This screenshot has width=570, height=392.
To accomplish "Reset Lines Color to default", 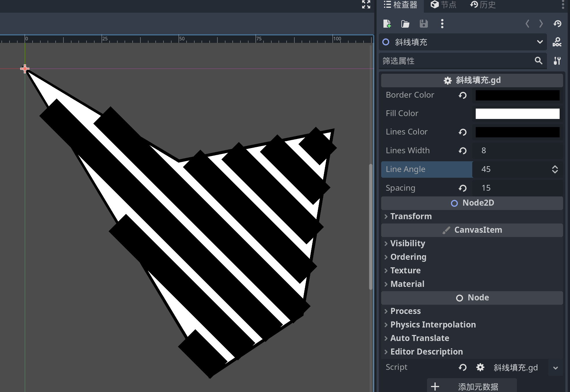I will (462, 132).
